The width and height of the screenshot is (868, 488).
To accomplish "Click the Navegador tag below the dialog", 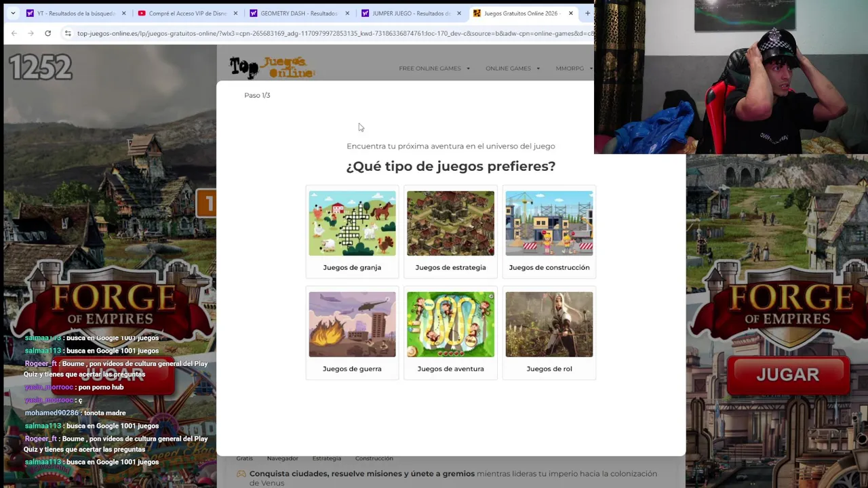I will click(x=282, y=458).
